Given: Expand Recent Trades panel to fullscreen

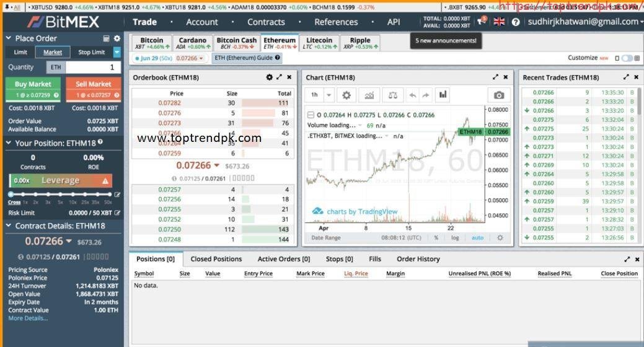Looking at the screenshot, I should coord(626,77).
